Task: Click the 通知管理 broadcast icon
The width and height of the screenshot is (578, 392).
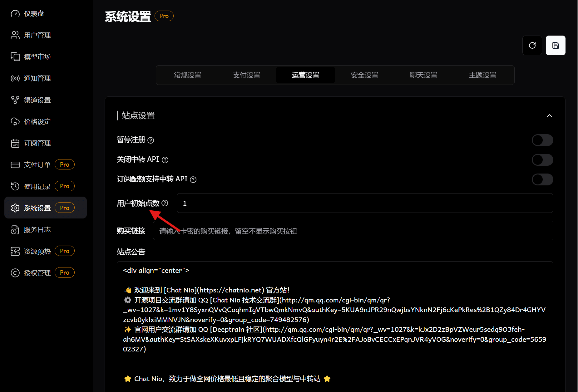Action: point(15,78)
